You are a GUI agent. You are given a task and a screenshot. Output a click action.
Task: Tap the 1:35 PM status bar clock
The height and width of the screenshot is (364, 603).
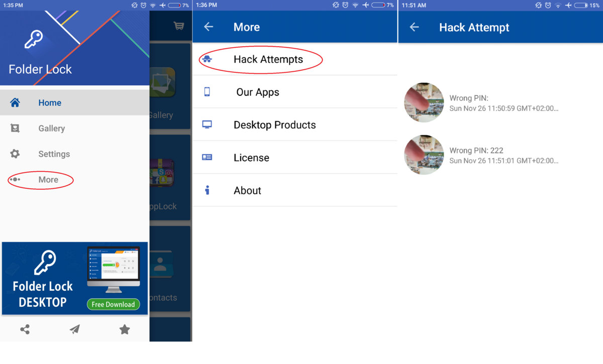(x=13, y=5)
